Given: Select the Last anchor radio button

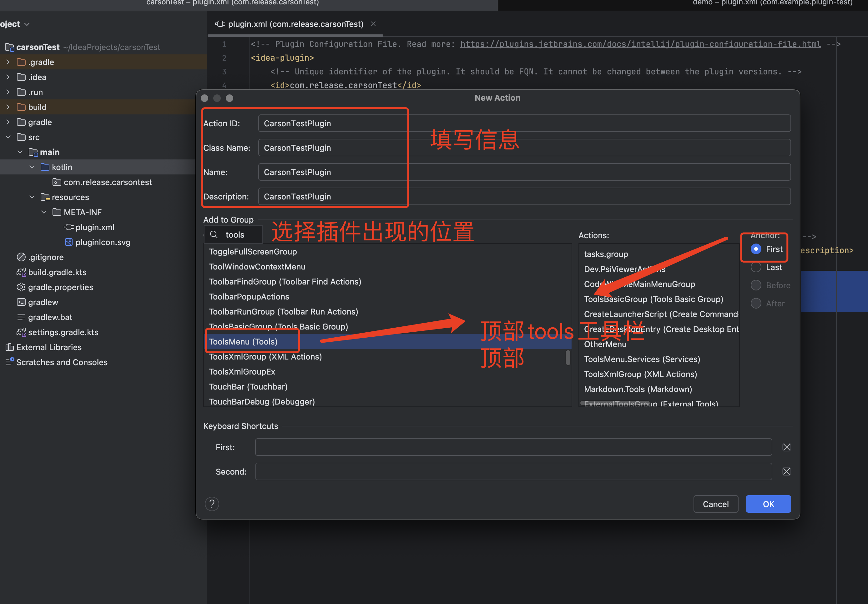Looking at the screenshot, I should click(x=756, y=267).
